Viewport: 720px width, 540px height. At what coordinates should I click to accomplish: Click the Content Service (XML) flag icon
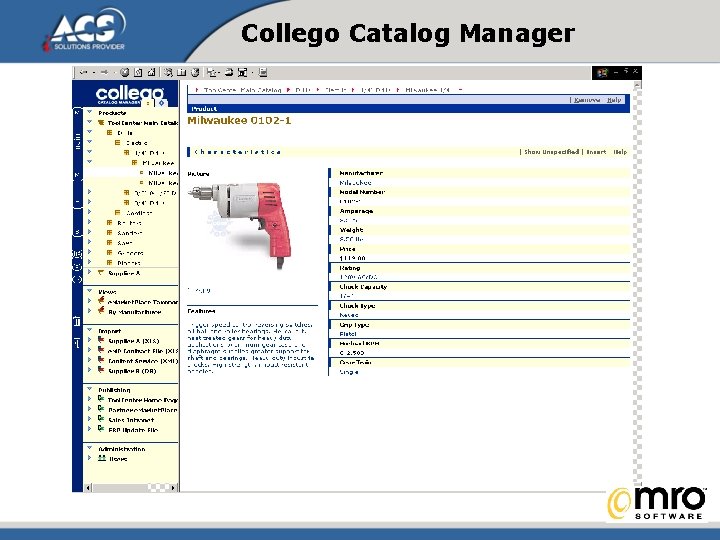[x=101, y=360]
